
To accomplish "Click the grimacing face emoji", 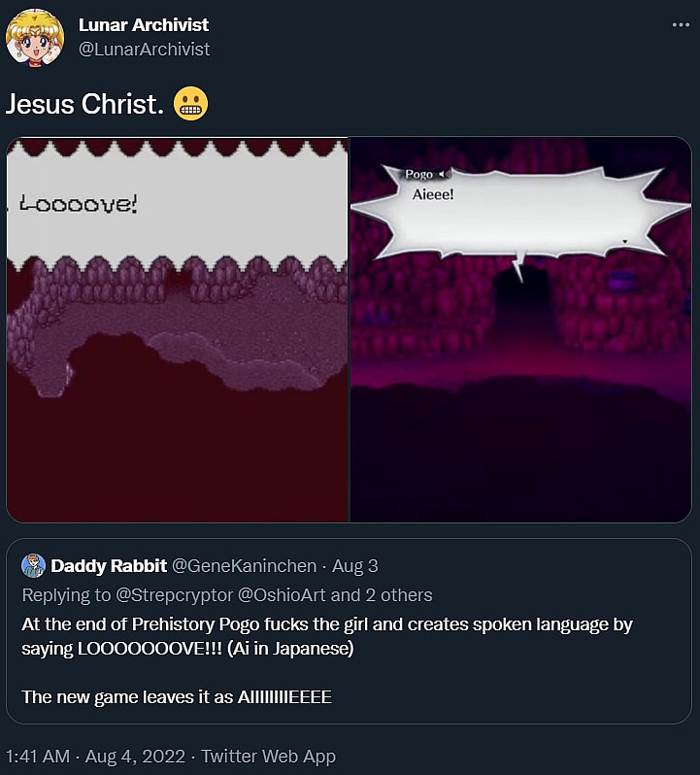I will click(x=191, y=105).
